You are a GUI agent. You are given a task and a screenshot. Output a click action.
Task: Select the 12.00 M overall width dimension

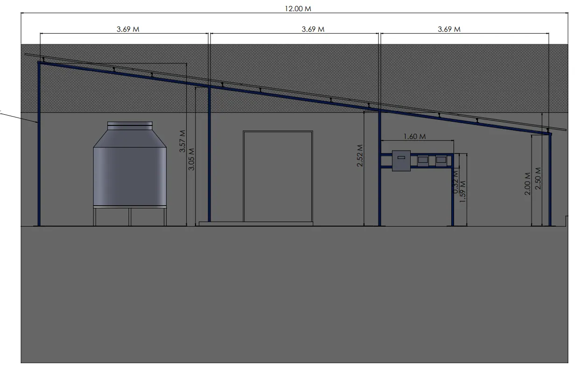click(298, 9)
